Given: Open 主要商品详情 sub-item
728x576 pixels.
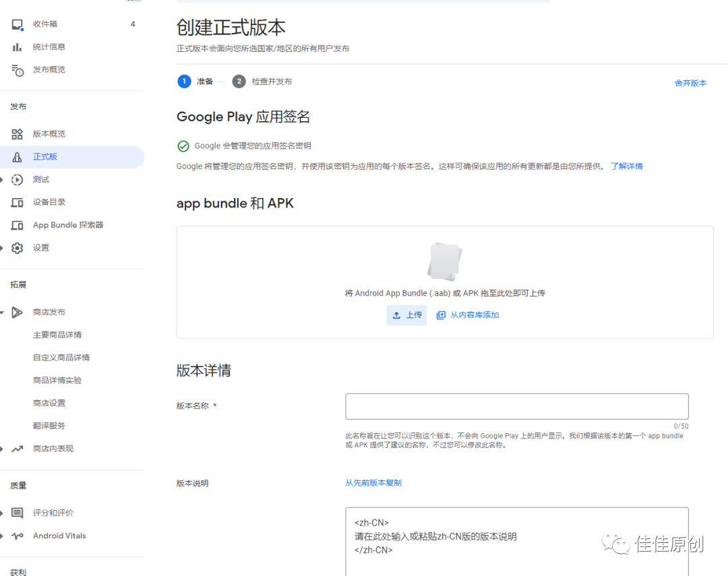Looking at the screenshot, I should 57,335.
